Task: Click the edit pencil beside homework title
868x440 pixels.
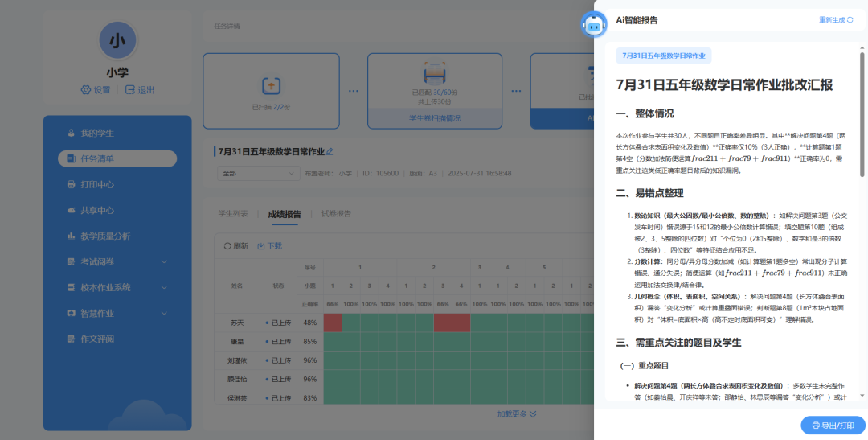Action: (330, 151)
